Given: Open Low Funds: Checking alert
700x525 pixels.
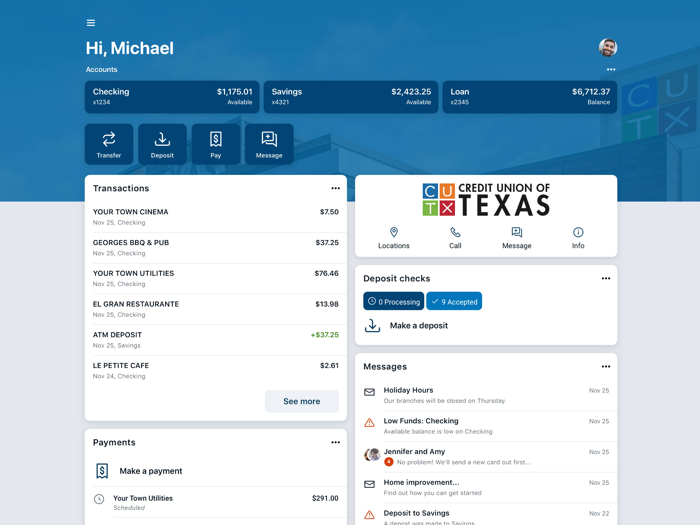Looking at the screenshot, I should (486, 426).
